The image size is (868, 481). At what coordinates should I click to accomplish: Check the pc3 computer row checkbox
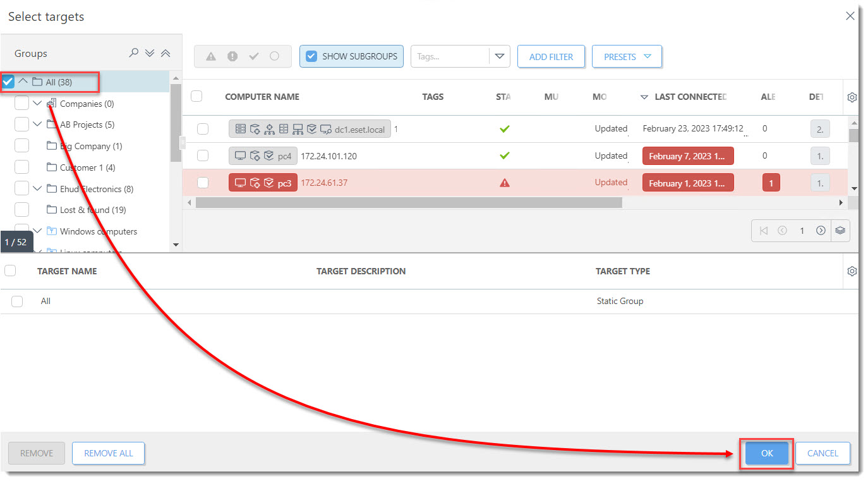coord(203,183)
